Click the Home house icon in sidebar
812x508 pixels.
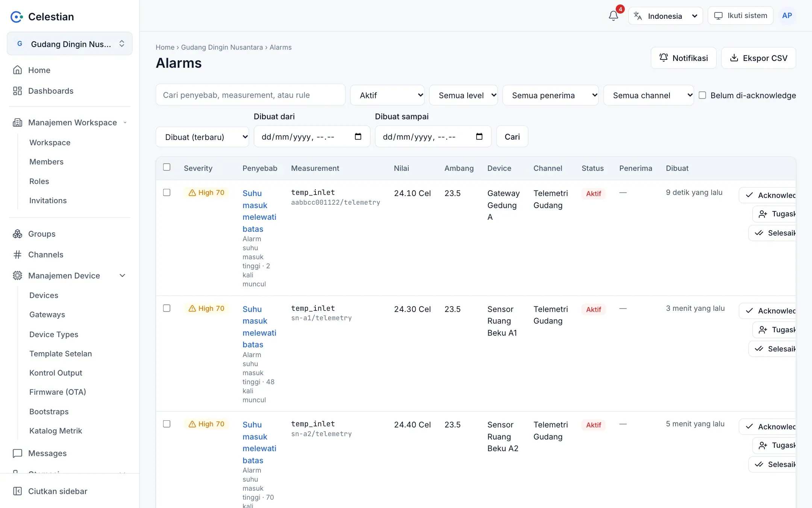point(17,70)
